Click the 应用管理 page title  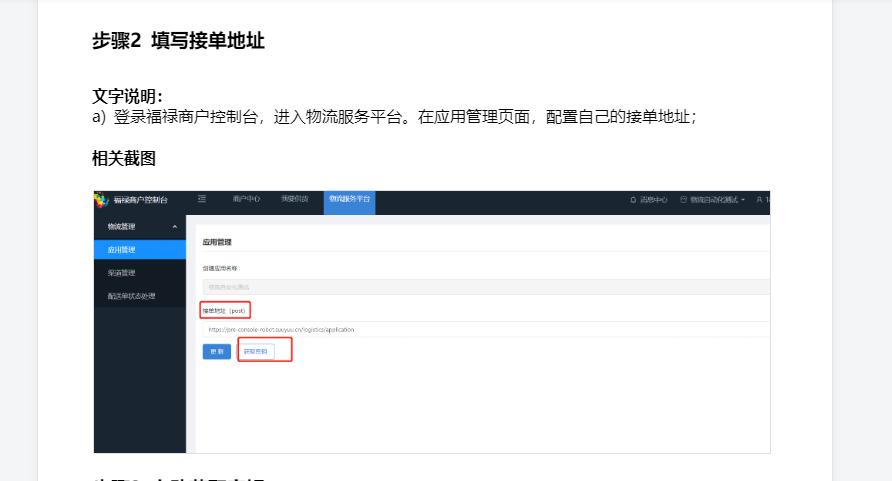[217, 242]
